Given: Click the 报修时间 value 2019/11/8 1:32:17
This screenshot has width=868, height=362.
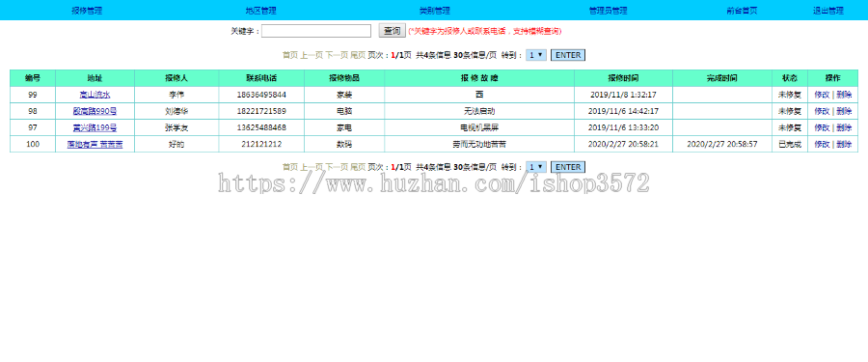Looking at the screenshot, I should tap(623, 95).
